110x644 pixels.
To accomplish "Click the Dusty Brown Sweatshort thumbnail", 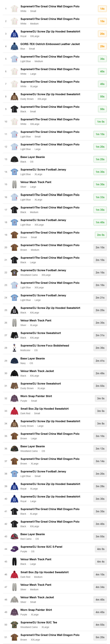I will tap(14, 386).
